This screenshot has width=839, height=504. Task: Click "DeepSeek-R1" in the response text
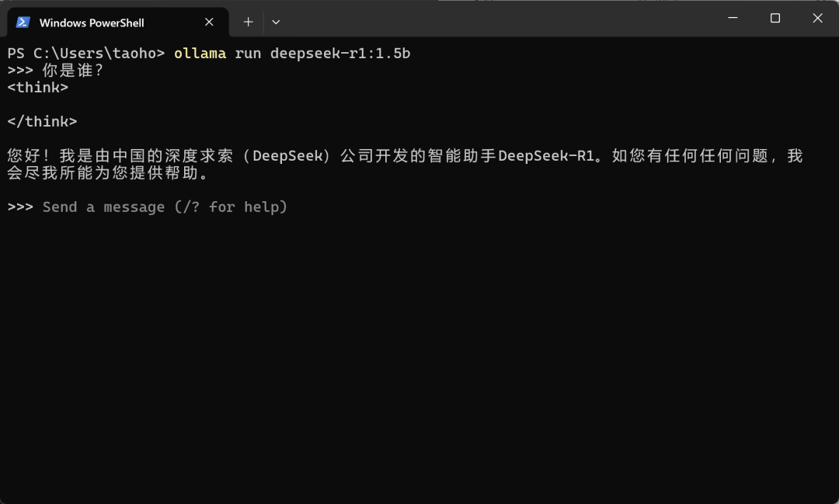tap(547, 155)
